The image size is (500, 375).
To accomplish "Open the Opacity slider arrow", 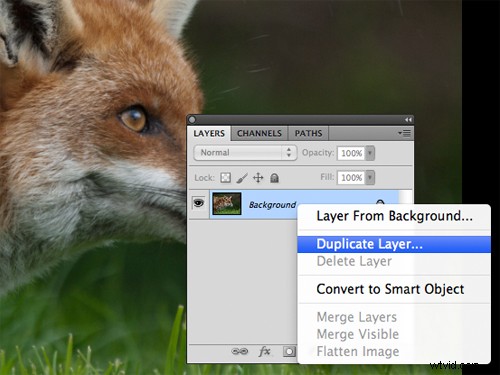I will pyautogui.click(x=370, y=153).
